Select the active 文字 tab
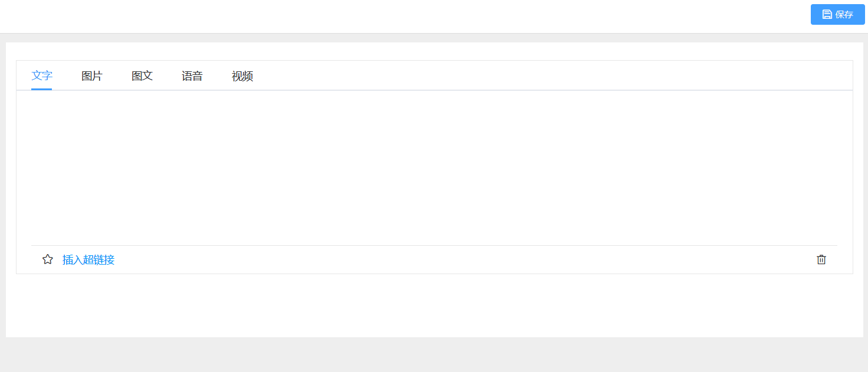868x372 pixels. coord(42,75)
